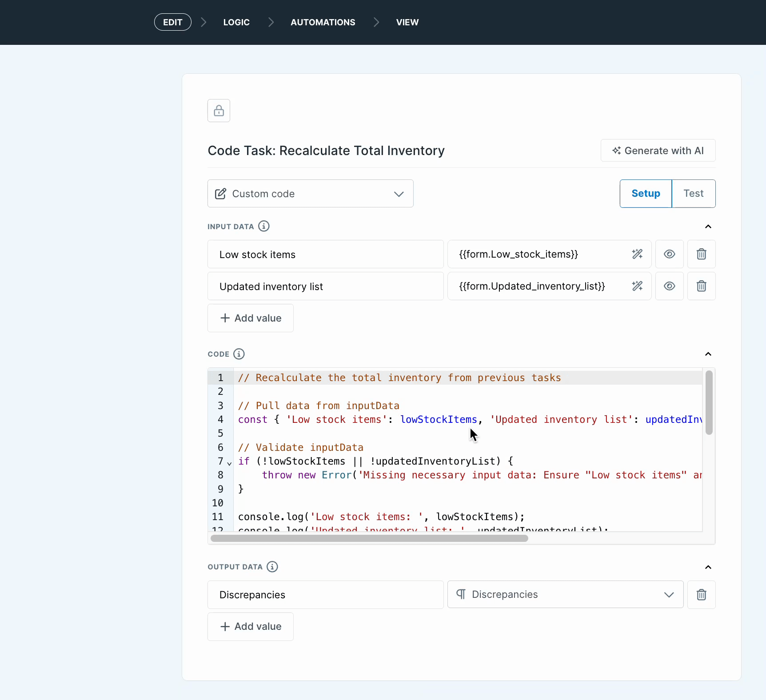Screen dimensions: 766x700
Task: Delete the Updated inventory list input row
Action: [701, 286]
